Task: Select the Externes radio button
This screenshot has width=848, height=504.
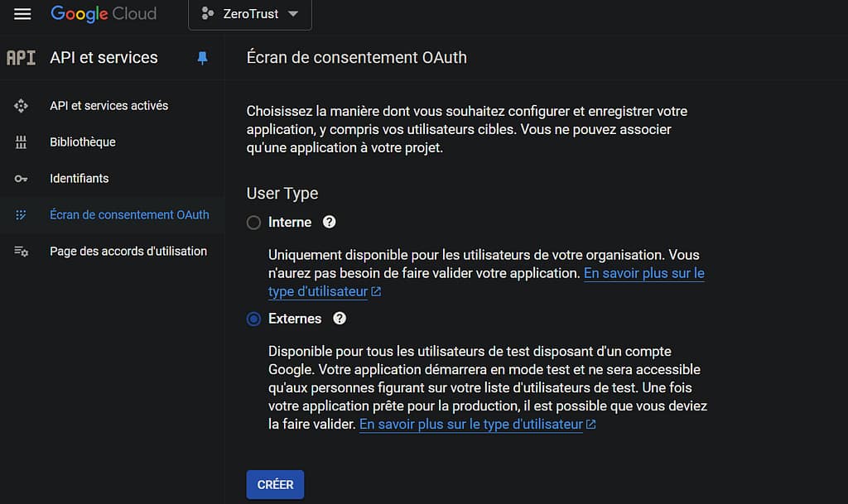Action: point(254,319)
